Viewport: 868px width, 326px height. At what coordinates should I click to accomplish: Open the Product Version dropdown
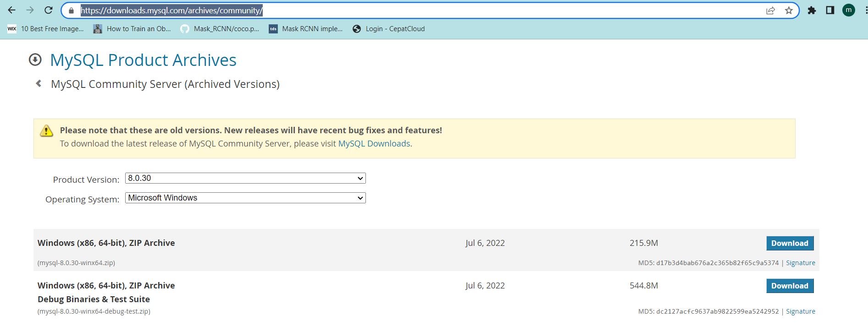click(x=245, y=178)
